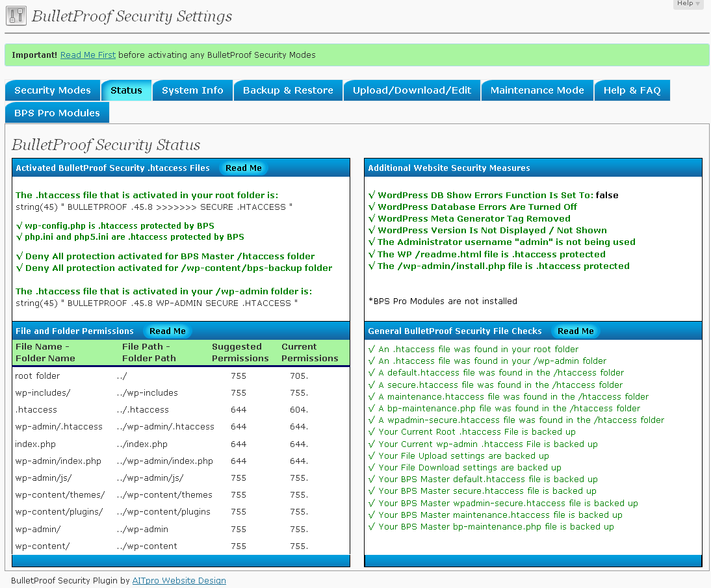Screen dimensions: 711x588
Task: Click the 'Suggested Permissions' column header
Action: coord(240,352)
